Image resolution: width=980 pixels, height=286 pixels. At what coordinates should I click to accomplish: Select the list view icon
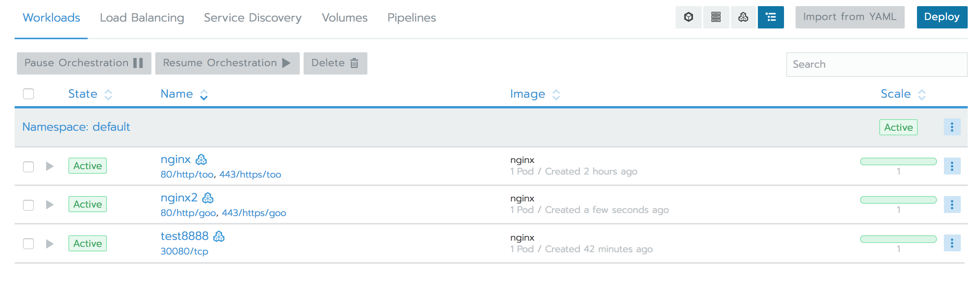771,17
